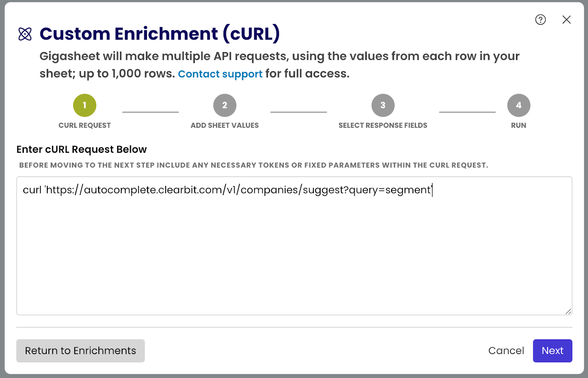Click the Custom Enrichment atom icon
The height and width of the screenshot is (378, 588).
click(x=25, y=34)
